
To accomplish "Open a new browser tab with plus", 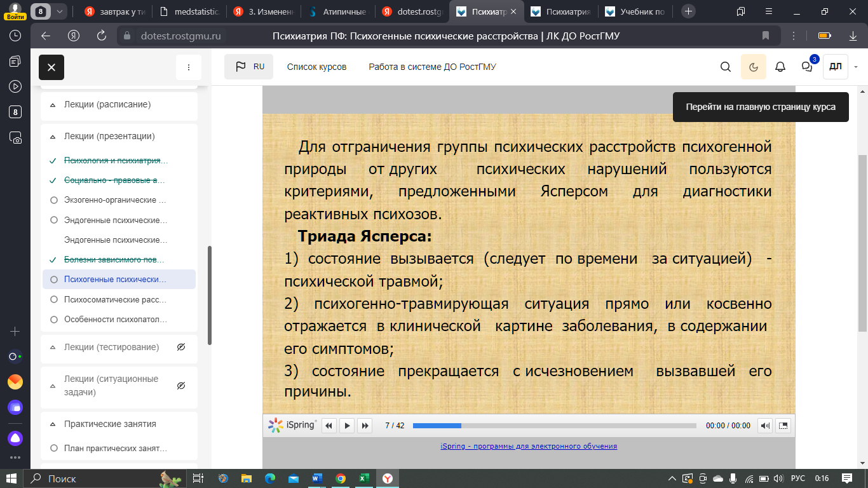I will pos(688,11).
